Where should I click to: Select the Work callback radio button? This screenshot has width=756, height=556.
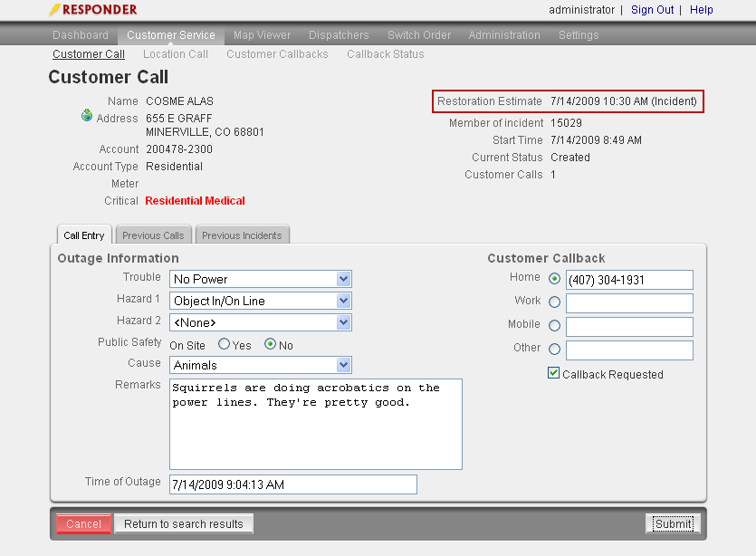555,302
